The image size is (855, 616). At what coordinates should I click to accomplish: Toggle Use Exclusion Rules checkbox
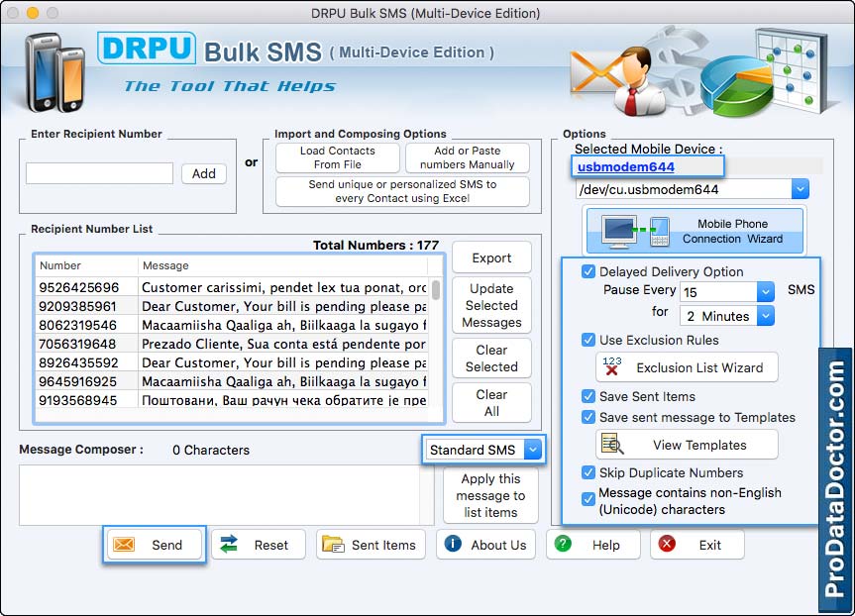[x=588, y=340]
